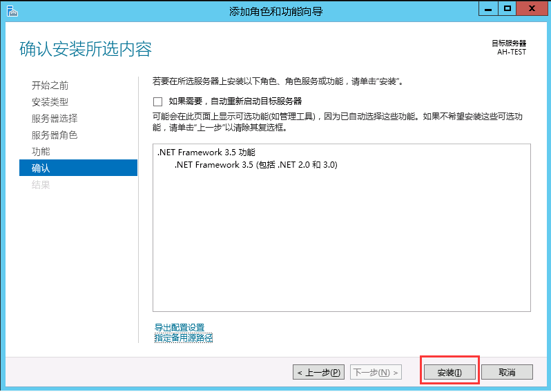Screen dimensions: 551x392
Task: Select the 服务器角色 step
Action: [54, 135]
